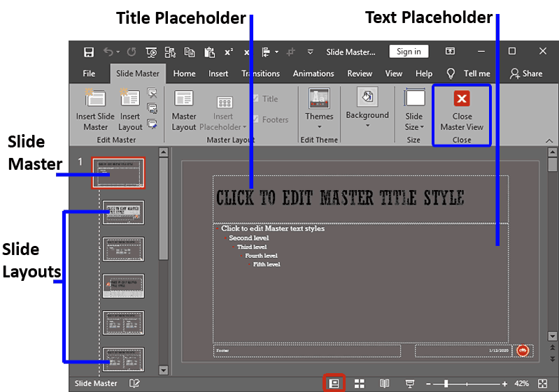Screen dimensions: 559x392
Task: Click the Undo arrow icon
Action: tap(108, 52)
